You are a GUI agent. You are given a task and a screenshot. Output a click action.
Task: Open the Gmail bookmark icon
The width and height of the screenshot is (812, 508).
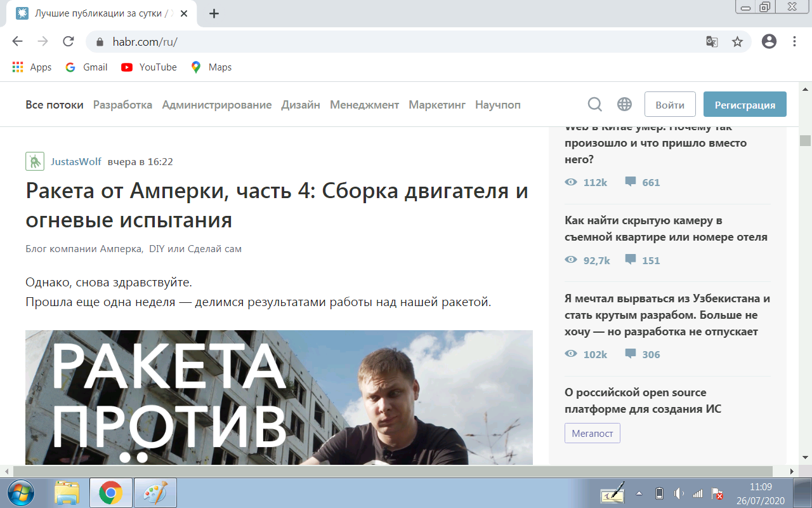pyautogui.click(x=70, y=67)
